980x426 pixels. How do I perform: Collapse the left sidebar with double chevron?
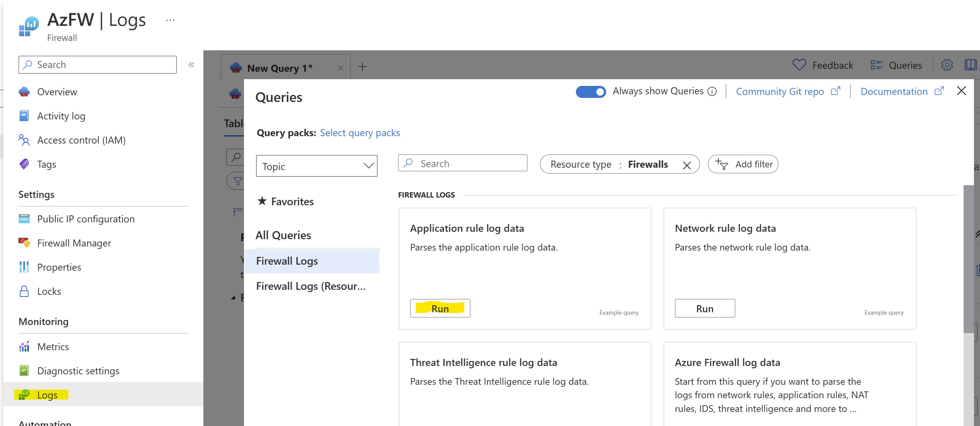(x=191, y=65)
